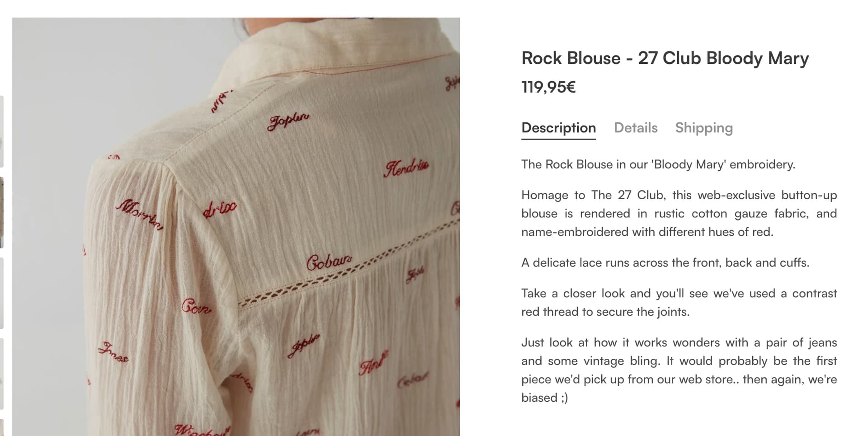The image size is (868, 436).
Task: Click the Rock Blouse product title
Action: click(665, 58)
